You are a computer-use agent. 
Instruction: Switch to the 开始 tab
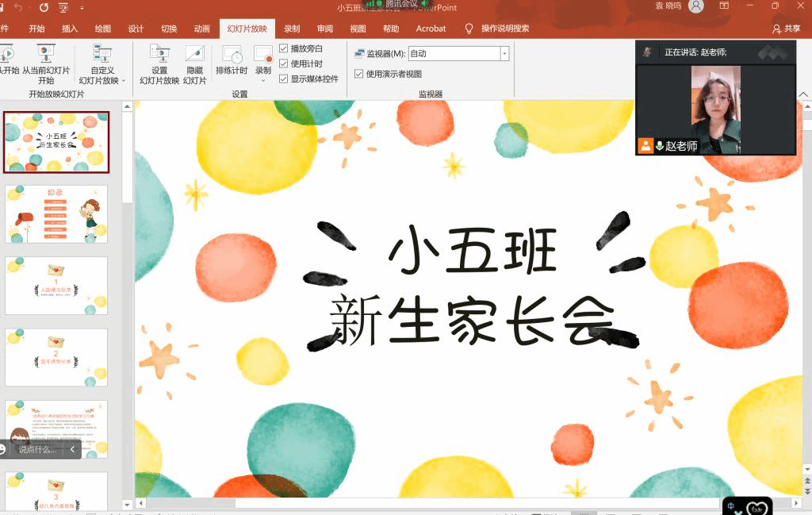point(36,29)
